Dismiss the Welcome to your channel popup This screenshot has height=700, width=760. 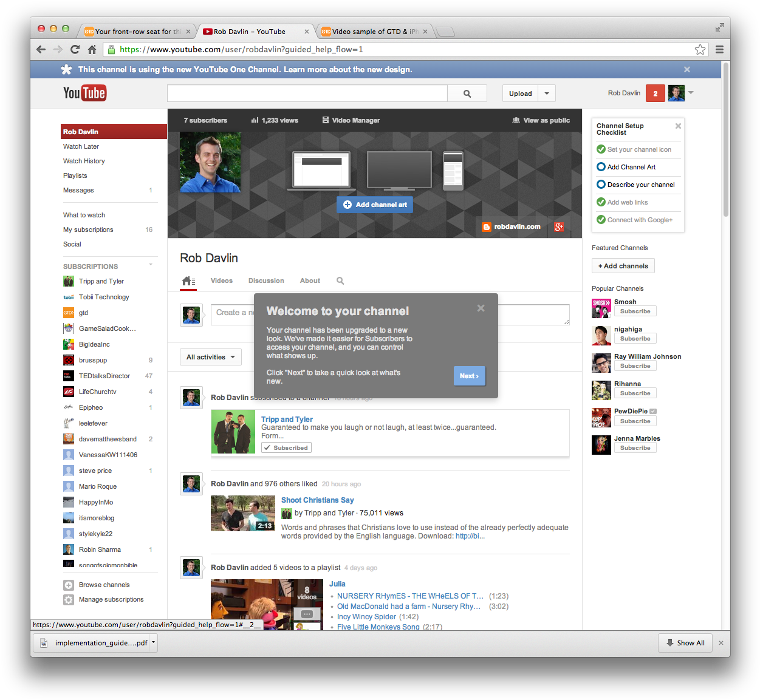pyautogui.click(x=481, y=308)
